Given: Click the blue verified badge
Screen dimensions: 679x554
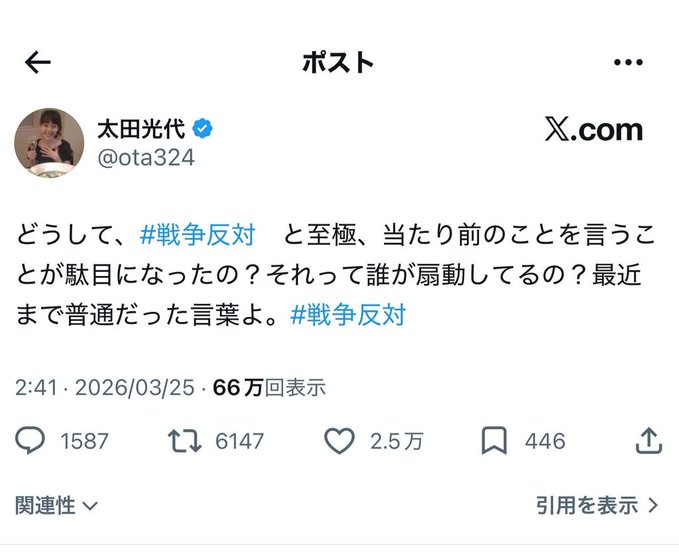Looking at the screenshot, I should click(202, 129).
